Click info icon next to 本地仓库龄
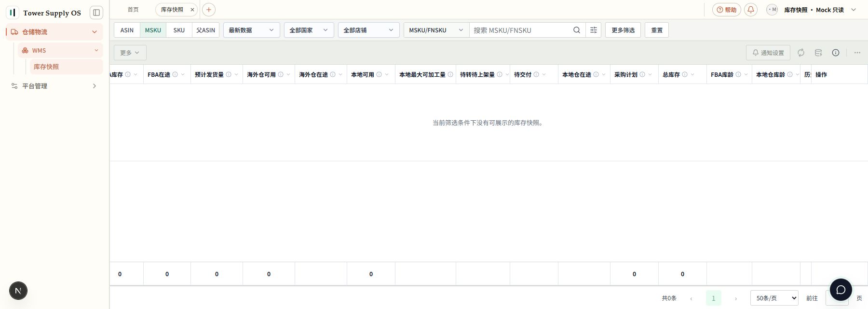This screenshot has width=868, height=309. 790,74
